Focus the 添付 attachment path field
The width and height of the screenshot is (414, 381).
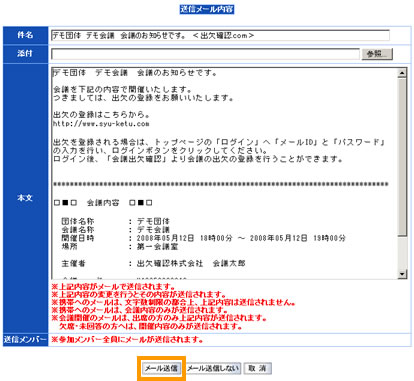tap(205, 54)
